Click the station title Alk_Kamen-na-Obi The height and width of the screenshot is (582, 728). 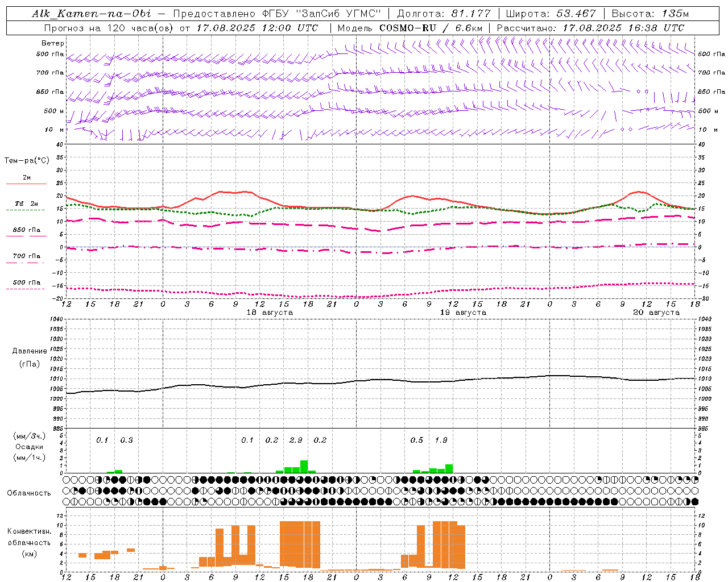pyautogui.click(x=92, y=14)
